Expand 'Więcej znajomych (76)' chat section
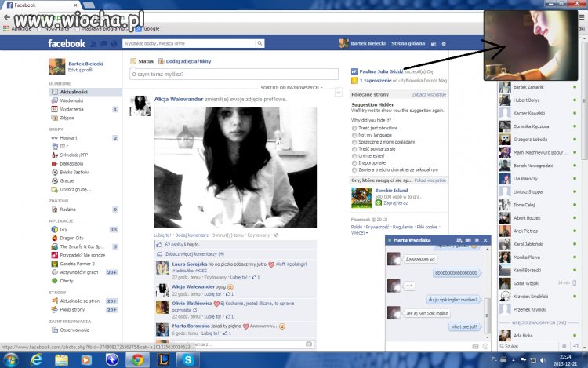 pyautogui.click(x=539, y=322)
